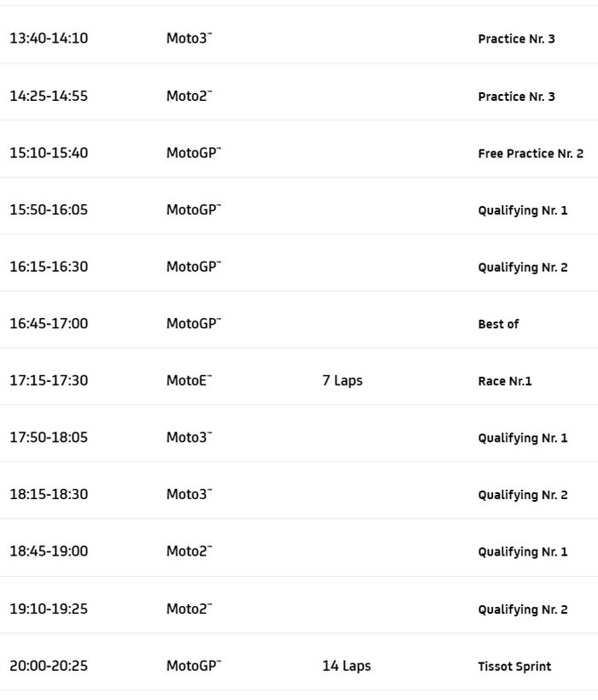Open the Moto2 Practice Nr. 3 session

pos(516,97)
